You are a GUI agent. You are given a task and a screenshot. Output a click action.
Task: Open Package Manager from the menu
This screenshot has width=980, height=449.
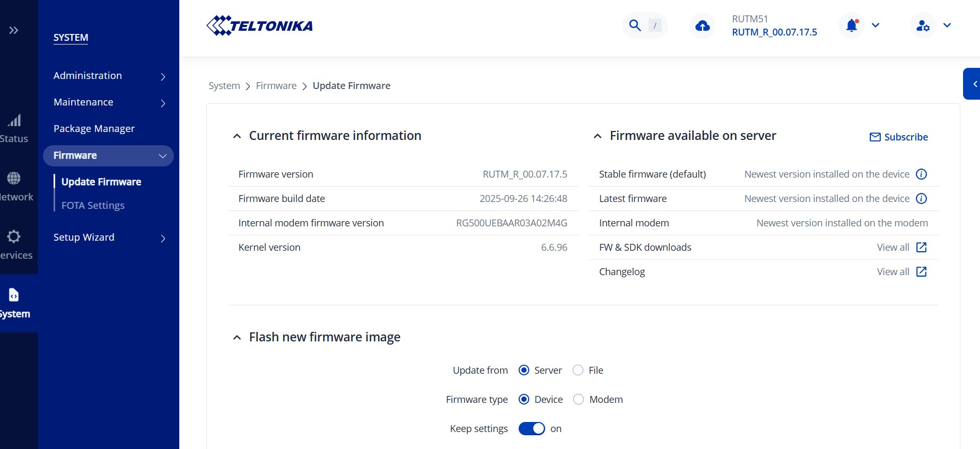94,129
